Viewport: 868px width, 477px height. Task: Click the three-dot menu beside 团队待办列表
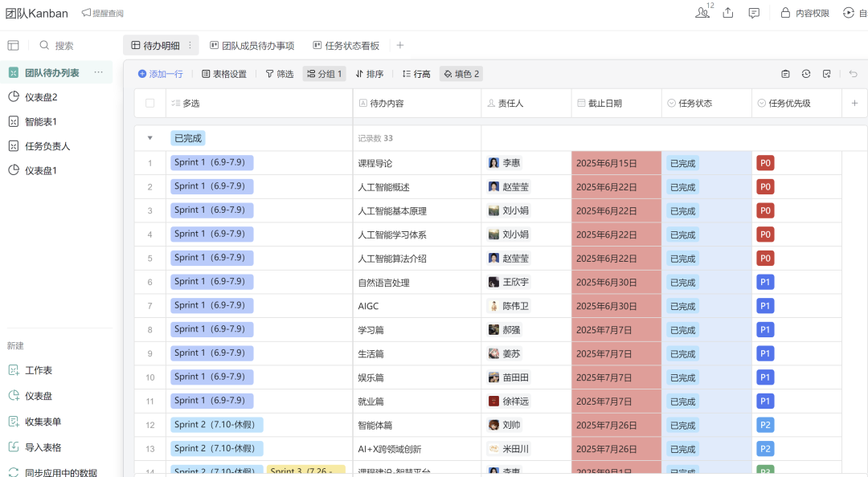(x=98, y=72)
